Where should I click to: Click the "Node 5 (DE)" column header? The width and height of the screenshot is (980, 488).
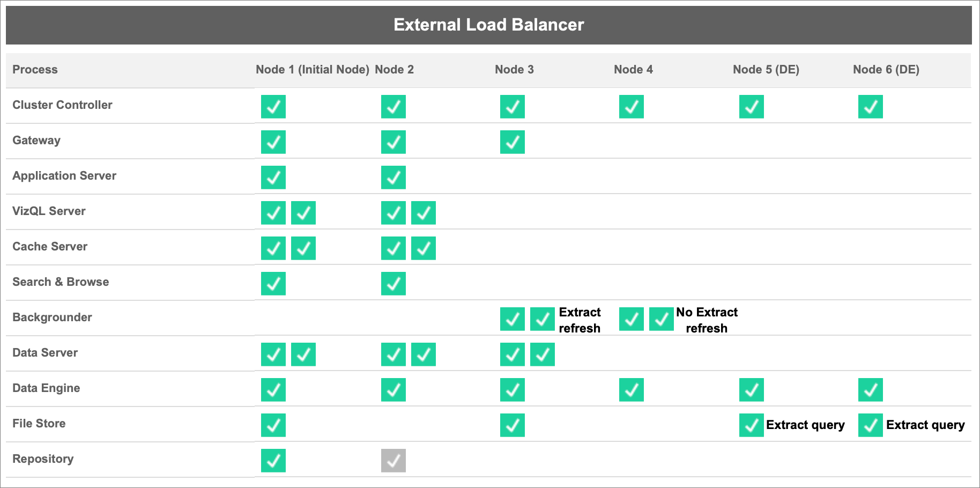[x=766, y=70]
